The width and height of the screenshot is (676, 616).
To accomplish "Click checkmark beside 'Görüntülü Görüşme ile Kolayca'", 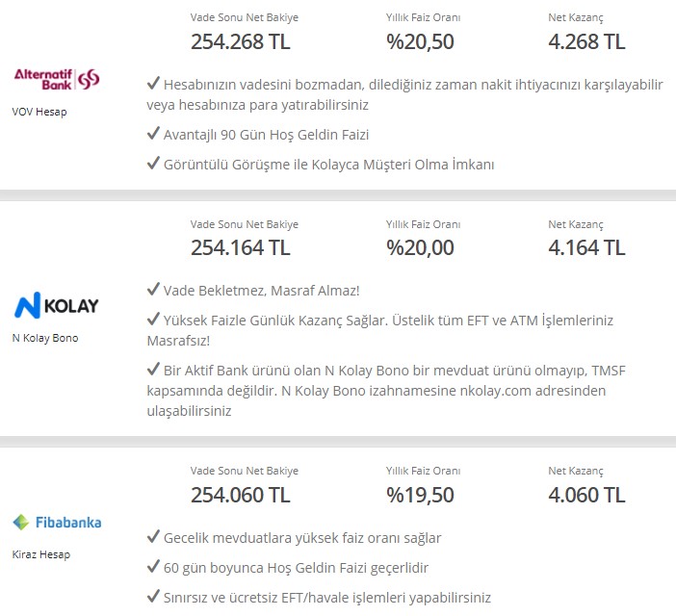I will coord(153,163).
